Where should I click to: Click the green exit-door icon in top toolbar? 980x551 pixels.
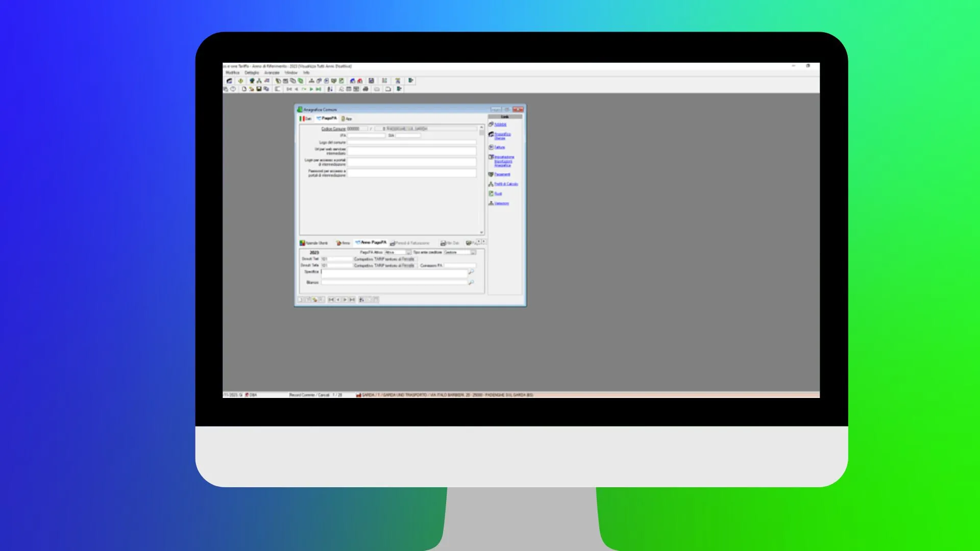click(x=410, y=81)
